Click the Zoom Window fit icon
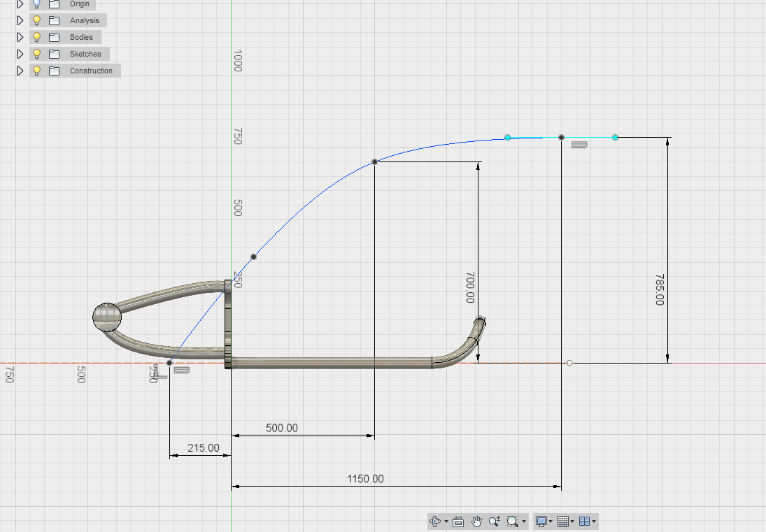 click(513, 522)
